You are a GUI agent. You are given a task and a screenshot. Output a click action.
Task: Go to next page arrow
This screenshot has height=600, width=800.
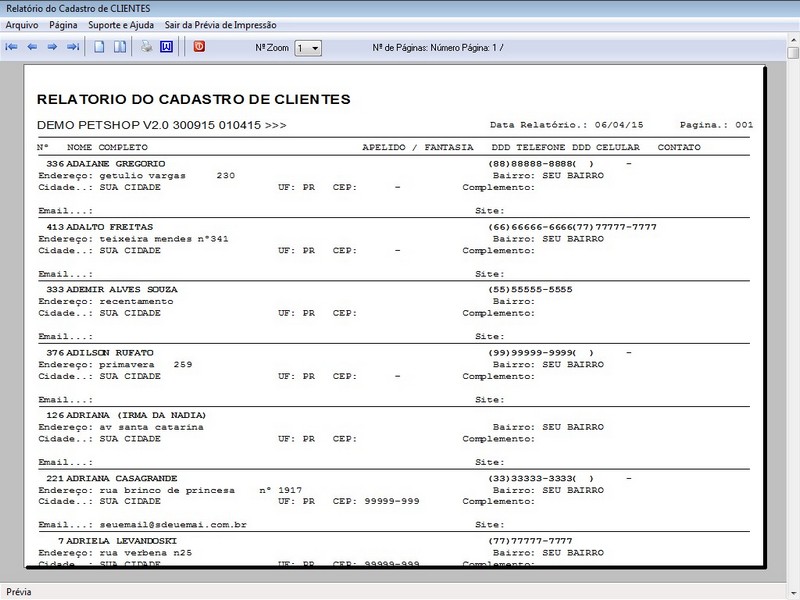(52, 47)
